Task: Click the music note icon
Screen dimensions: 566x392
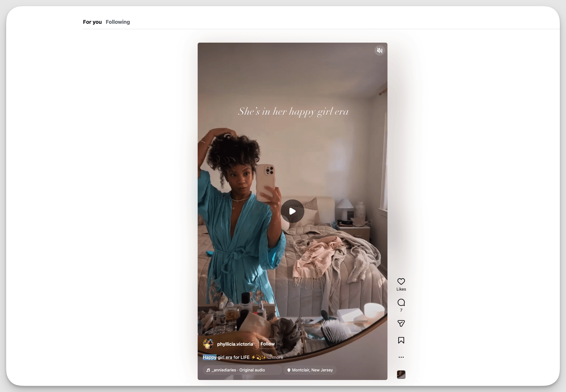Action: (208, 370)
